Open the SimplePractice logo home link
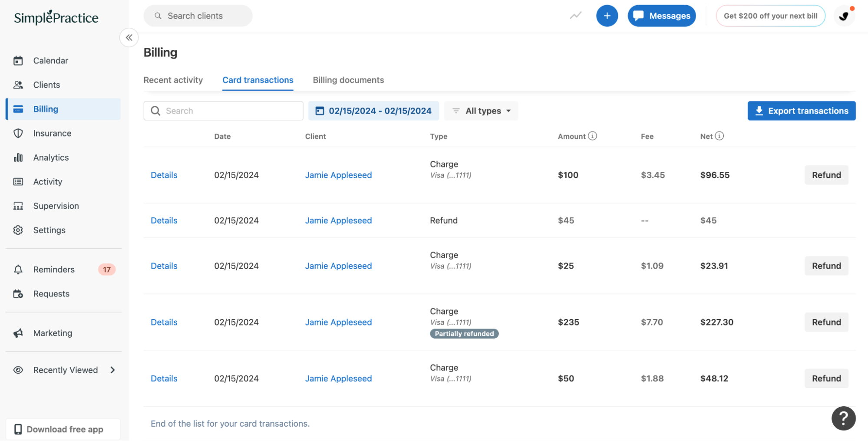This screenshot has width=868, height=441. pyautogui.click(x=56, y=17)
